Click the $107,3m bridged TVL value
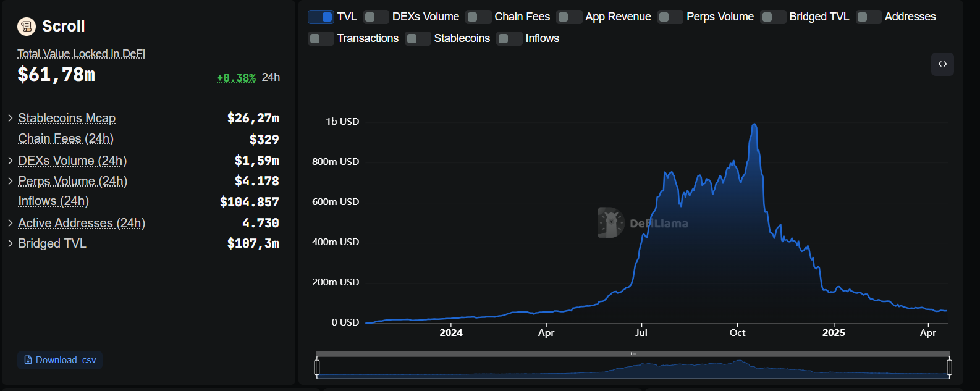980x391 pixels. (253, 243)
